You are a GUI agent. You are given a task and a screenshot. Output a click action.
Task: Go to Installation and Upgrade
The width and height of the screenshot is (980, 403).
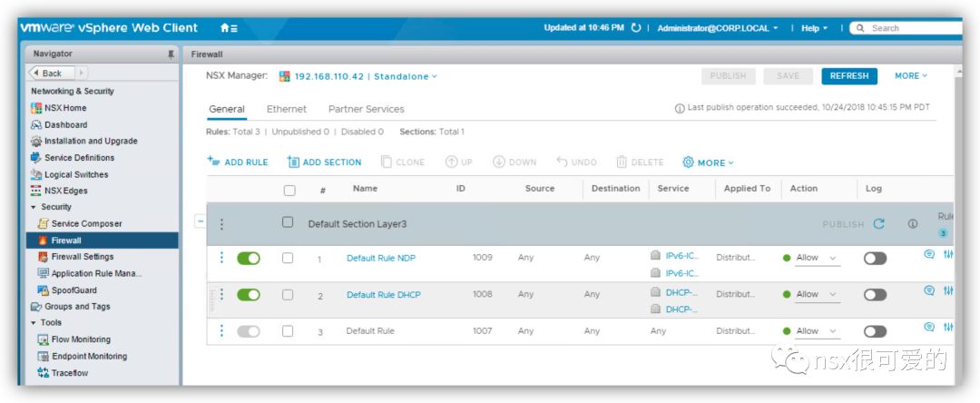83,142
